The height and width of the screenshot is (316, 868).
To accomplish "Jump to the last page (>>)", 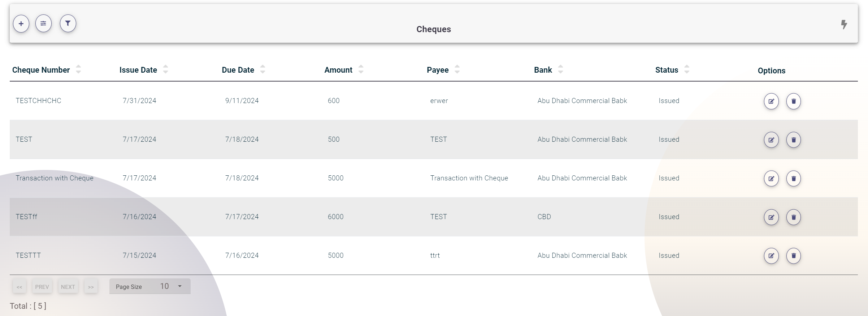I will (x=91, y=287).
